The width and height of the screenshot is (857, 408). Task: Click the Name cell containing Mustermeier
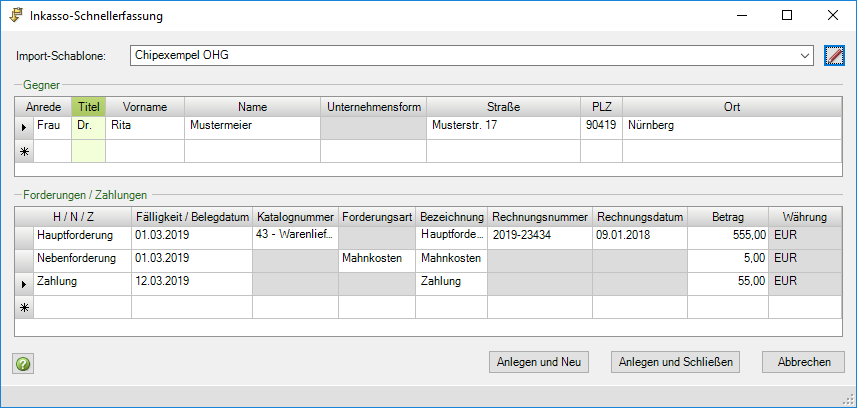point(251,127)
